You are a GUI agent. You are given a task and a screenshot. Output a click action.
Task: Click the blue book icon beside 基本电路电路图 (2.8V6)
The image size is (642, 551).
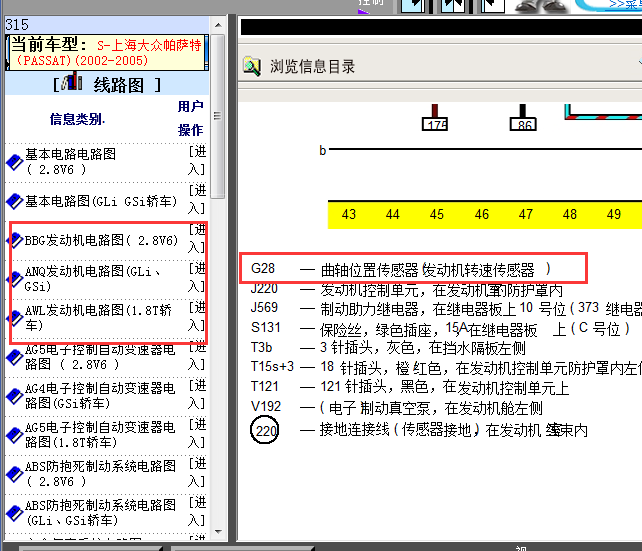(15, 162)
